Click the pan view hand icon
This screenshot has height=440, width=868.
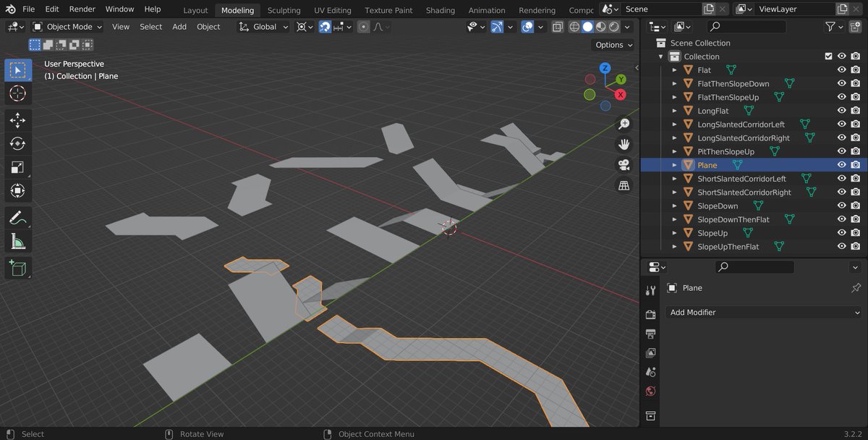pyautogui.click(x=624, y=145)
